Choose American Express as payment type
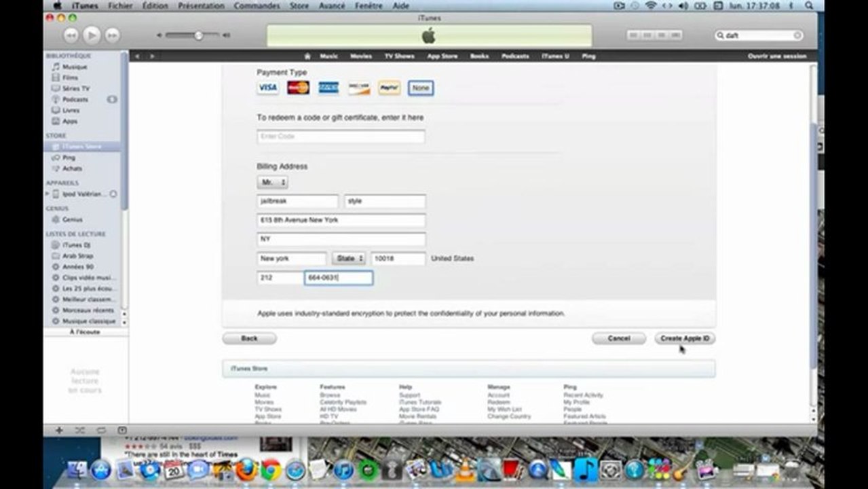The image size is (868, 489). (x=328, y=88)
